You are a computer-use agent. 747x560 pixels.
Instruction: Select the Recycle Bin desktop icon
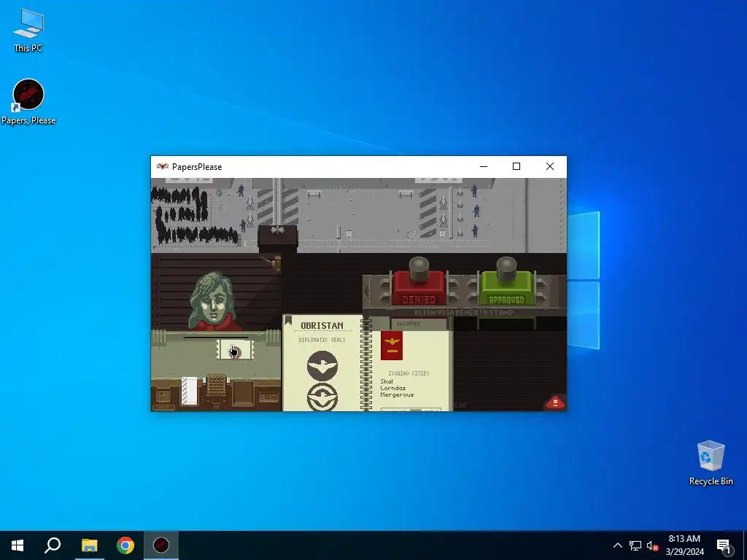pos(711,463)
